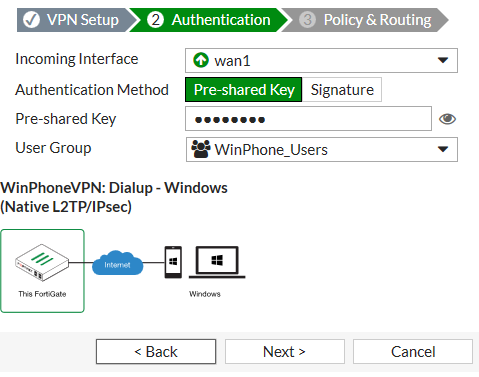Click the Authentication Method label
479x377 pixels.
click(x=92, y=90)
